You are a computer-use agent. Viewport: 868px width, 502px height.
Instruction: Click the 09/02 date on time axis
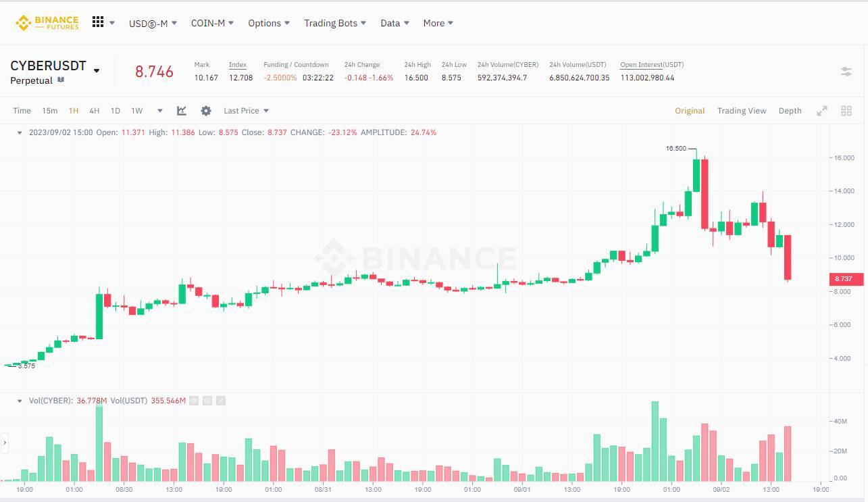pos(721,489)
